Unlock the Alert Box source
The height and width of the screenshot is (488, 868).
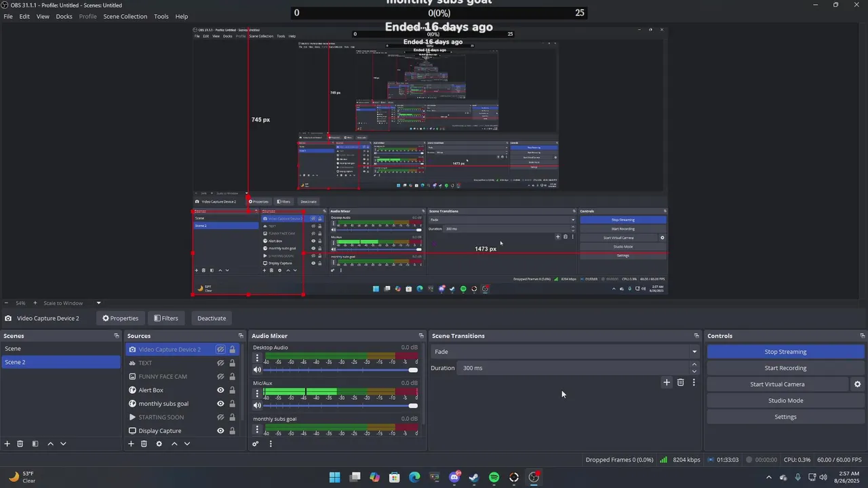click(x=232, y=390)
